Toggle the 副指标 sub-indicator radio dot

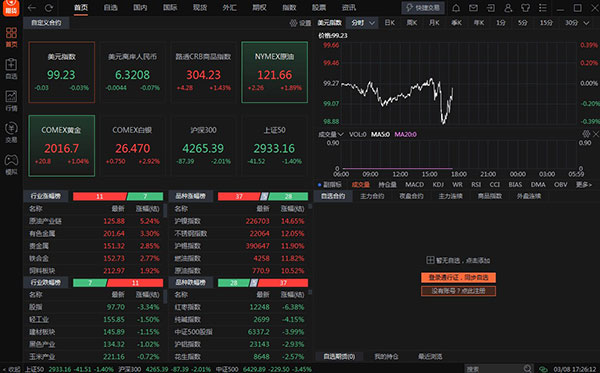pos(320,185)
